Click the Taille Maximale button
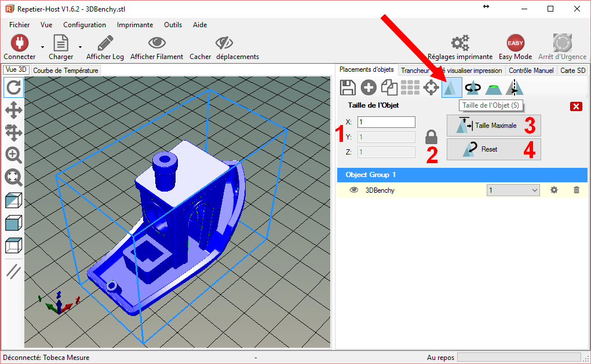Image resolution: width=591 pixels, height=364 pixels. coord(494,125)
